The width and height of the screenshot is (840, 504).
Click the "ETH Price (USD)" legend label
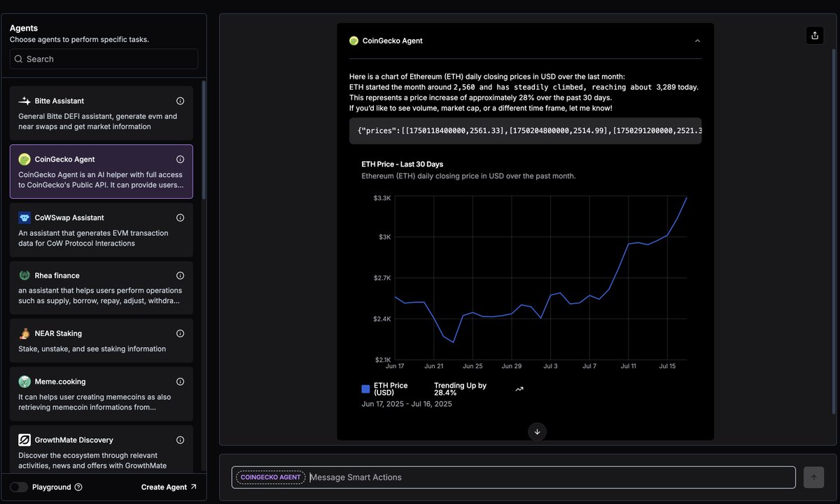[391, 389]
